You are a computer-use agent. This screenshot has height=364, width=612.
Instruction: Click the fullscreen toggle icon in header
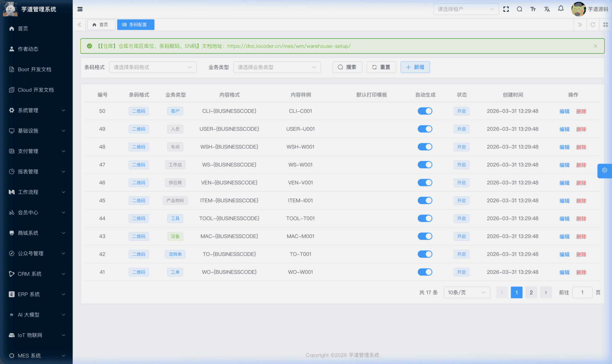click(x=506, y=9)
